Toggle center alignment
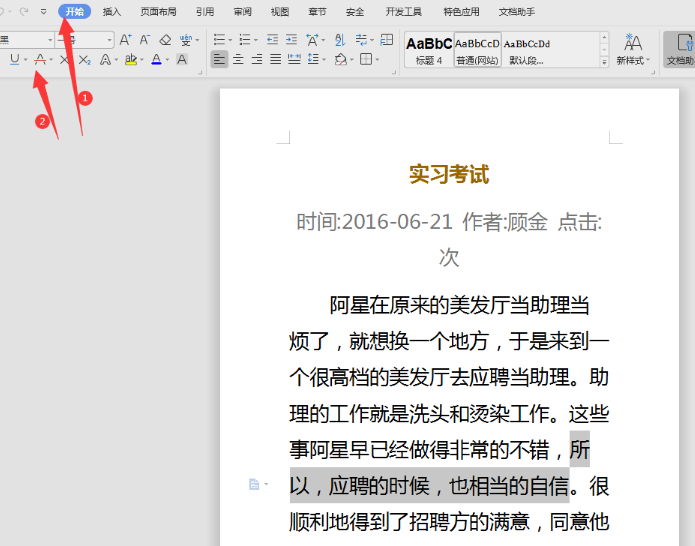This screenshot has width=695, height=546. 238,59
